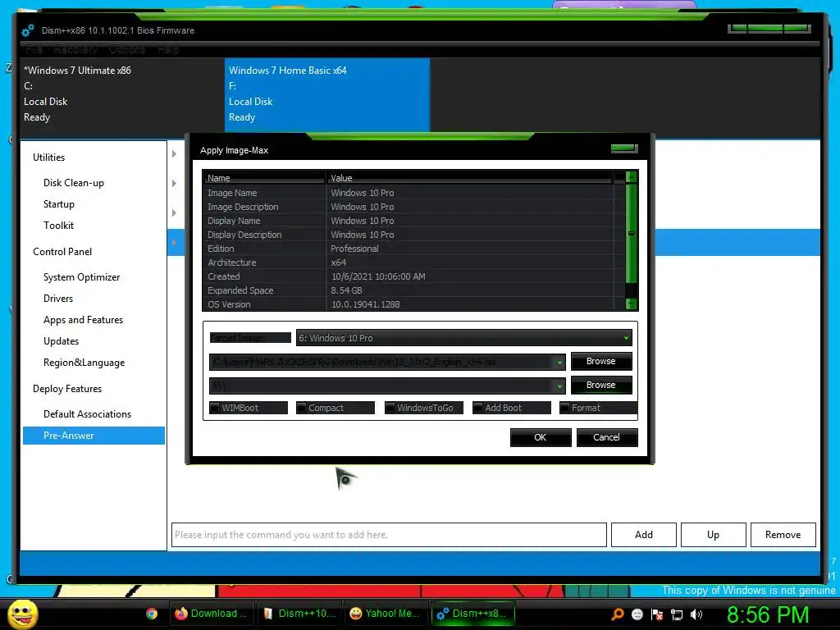The width and height of the screenshot is (840, 630).
Task: Cancel the Apply Image-Max dialog
Action: 606,437
